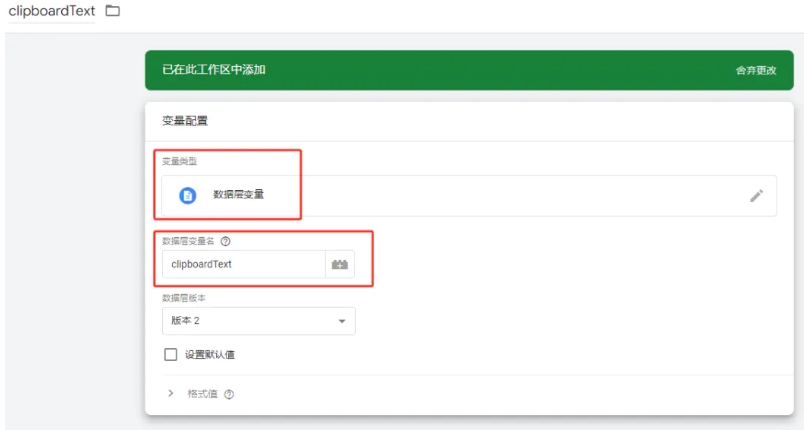Click the 已在此工作区中添加 banner text
Screen dimensions: 804x430
[x=214, y=70]
